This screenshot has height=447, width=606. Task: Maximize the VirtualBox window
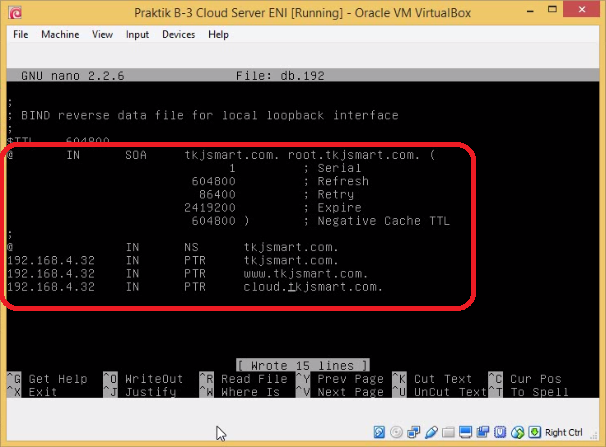(x=552, y=10)
